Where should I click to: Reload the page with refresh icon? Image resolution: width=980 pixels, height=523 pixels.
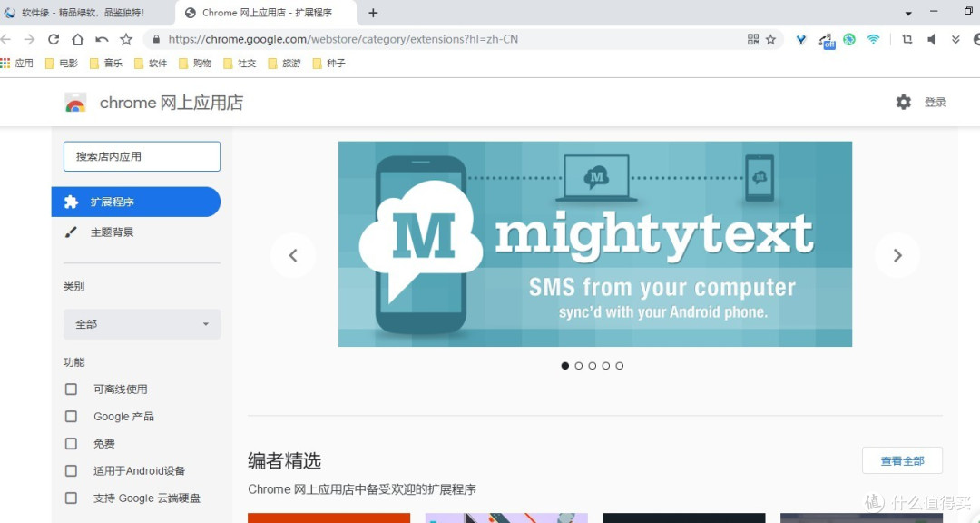click(x=54, y=39)
